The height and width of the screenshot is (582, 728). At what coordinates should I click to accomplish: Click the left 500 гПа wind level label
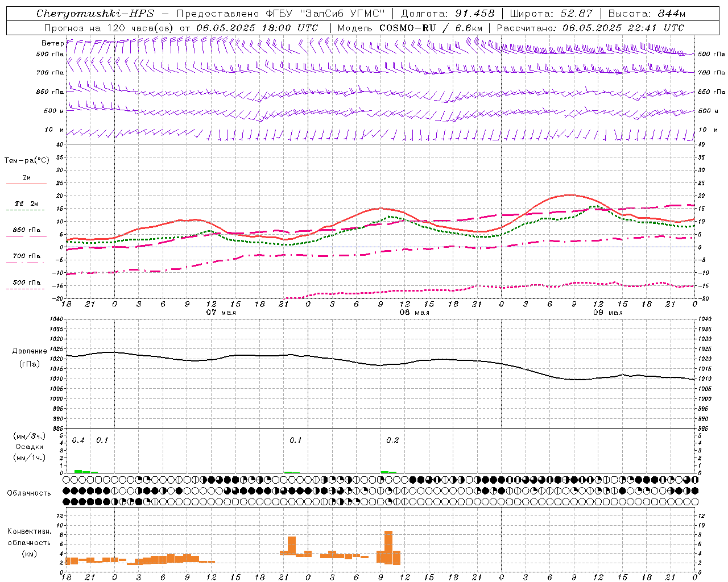[x=50, y=54]
